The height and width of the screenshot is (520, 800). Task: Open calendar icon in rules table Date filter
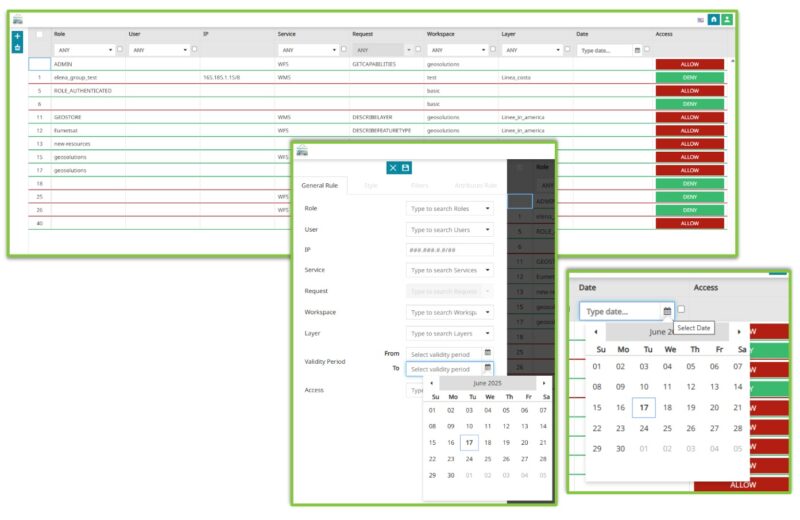pyautogui.click(x=637, y=50)
